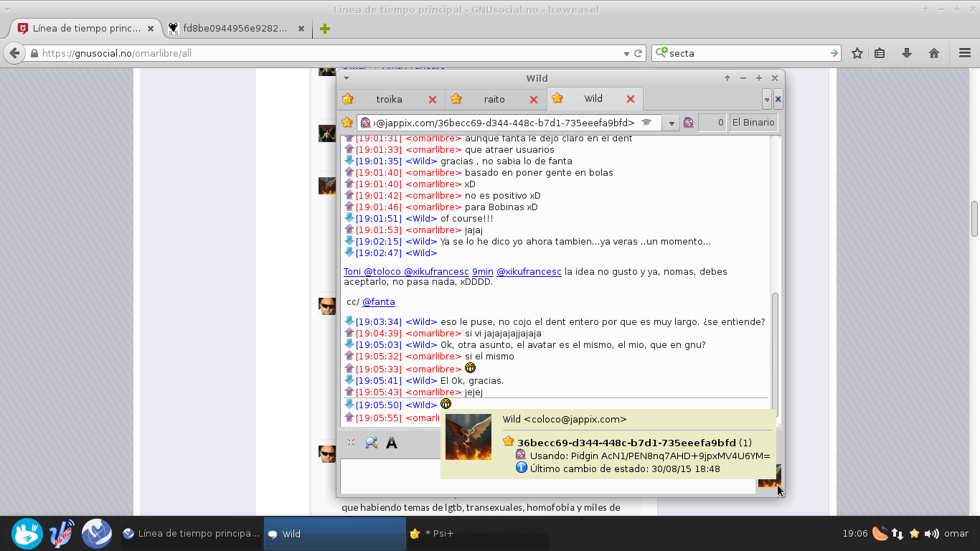Click the Iceweasel globe launcher in taskbar
Viewport: 980px width, 551px height.
click(x=96, y=533)
